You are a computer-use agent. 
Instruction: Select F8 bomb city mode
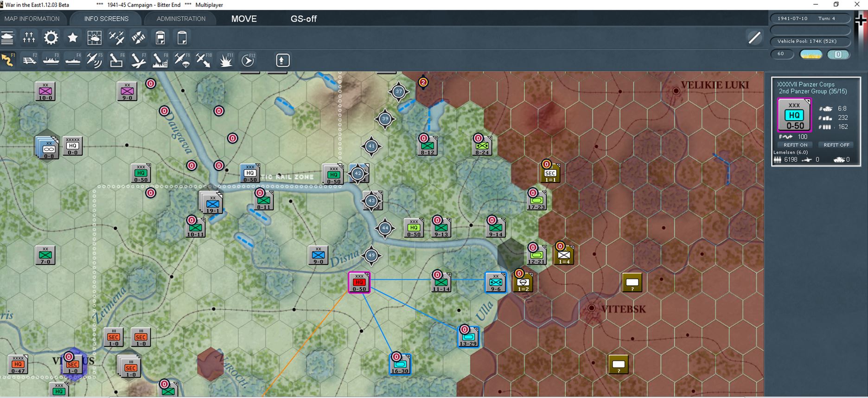160,60
